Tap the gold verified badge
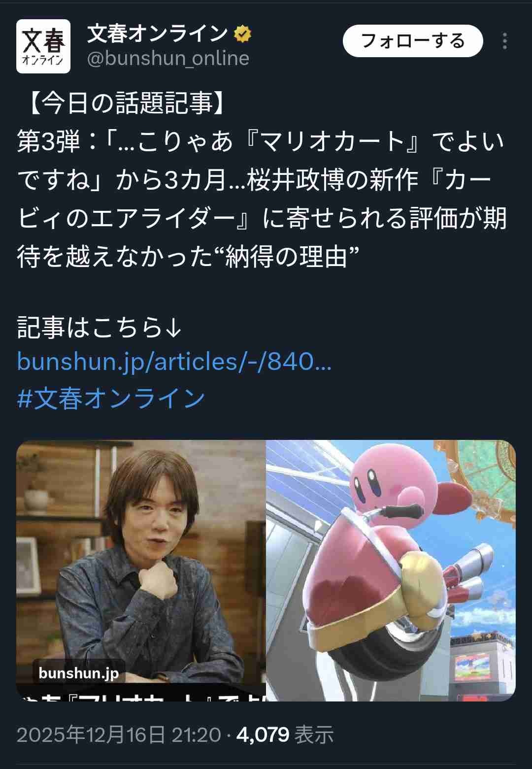The height and width of the screenshot is (769, 532). tap(242, 34)
